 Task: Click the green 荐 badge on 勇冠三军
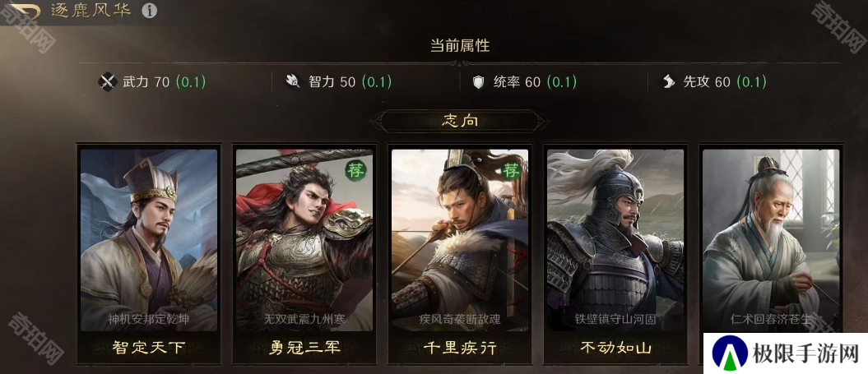click(355, 171)
